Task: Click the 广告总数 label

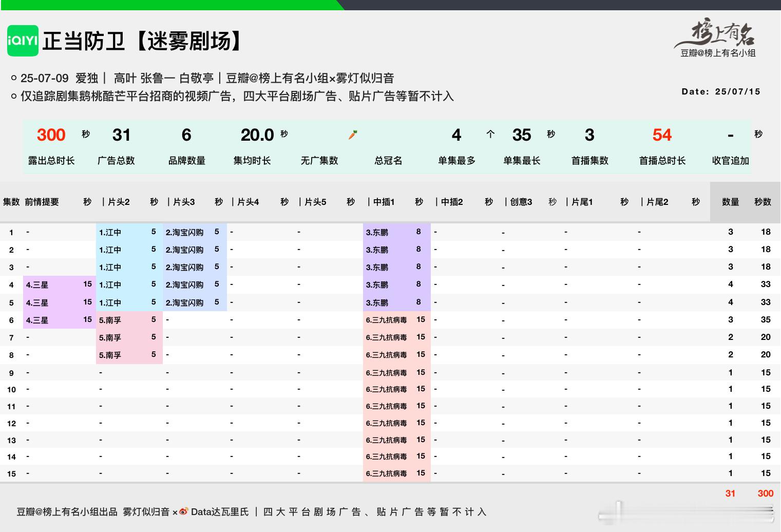Action: [117, 161]
